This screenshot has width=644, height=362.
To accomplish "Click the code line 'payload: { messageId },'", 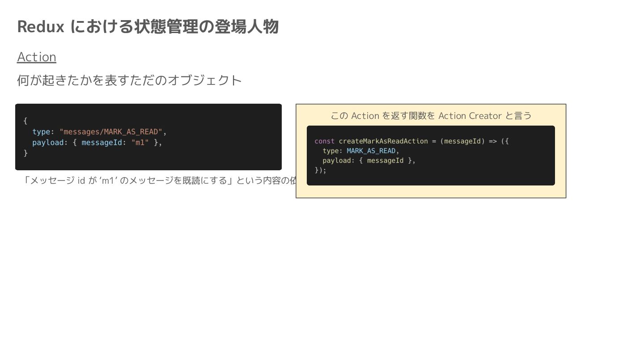I will click(369, 161).
